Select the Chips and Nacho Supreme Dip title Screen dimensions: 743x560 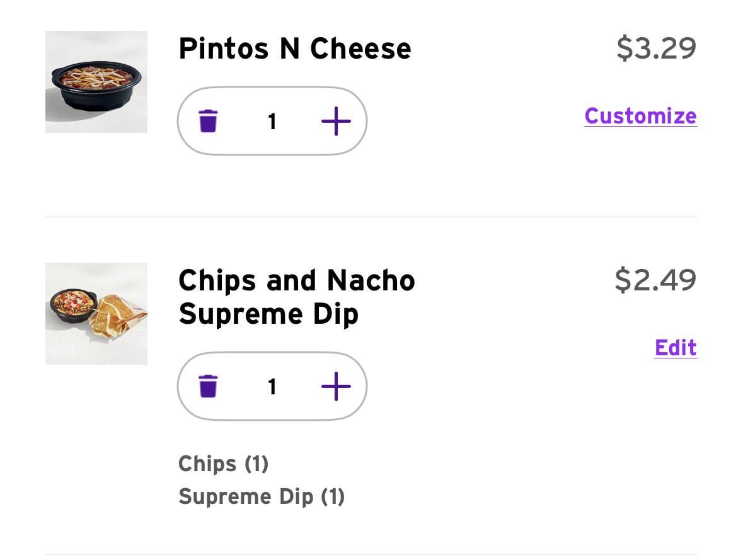296,297
